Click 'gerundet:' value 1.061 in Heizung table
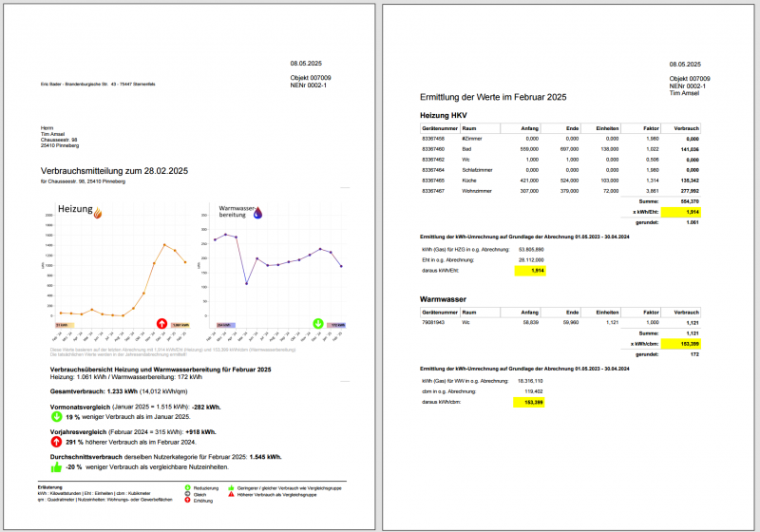This screenshot has height=532, width=760. click(693, 222)
